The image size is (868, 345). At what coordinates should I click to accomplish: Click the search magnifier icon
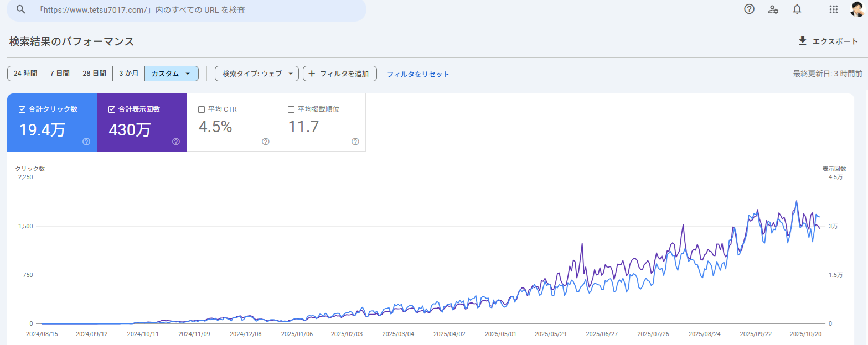pyautogui.click(x=21, y=9)
